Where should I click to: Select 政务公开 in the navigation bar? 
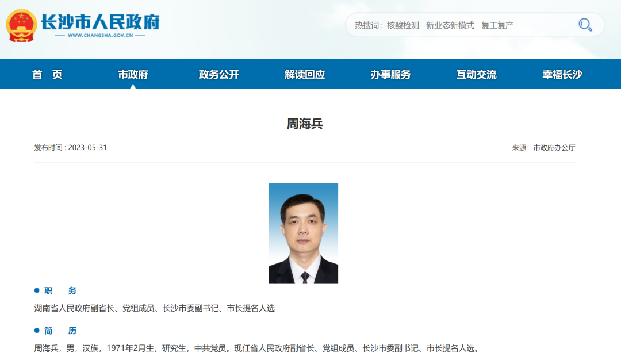tap(218, 74)
